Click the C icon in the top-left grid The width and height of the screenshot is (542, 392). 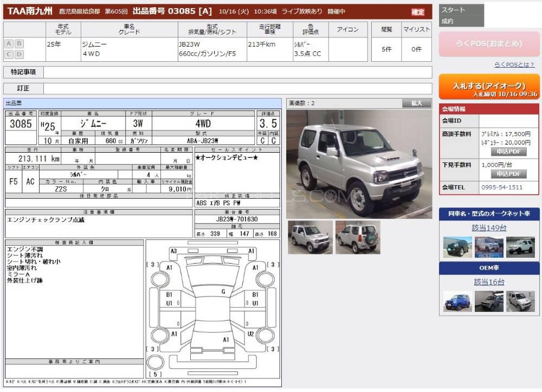coord(9,54)
